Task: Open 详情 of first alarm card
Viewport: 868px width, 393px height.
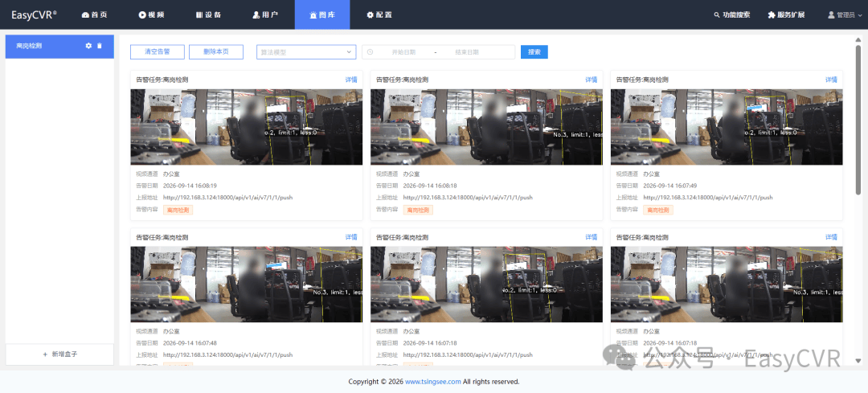Action: pos(351,80)
